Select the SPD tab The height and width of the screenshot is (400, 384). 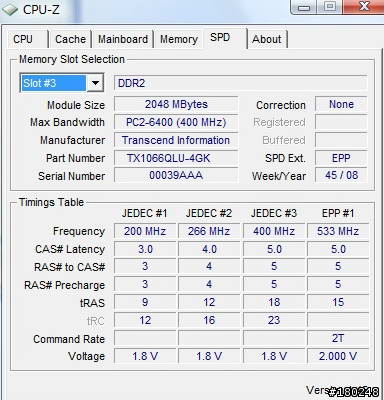[224, 37]
